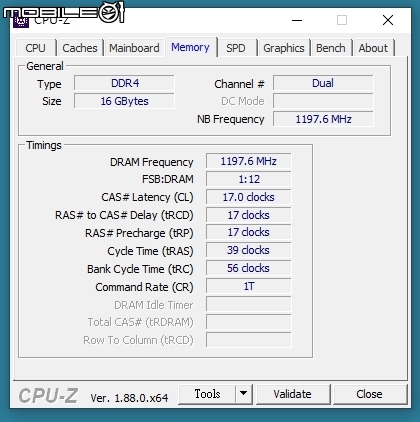
Task: Open the Graphics tab
Action: (284, 48)
